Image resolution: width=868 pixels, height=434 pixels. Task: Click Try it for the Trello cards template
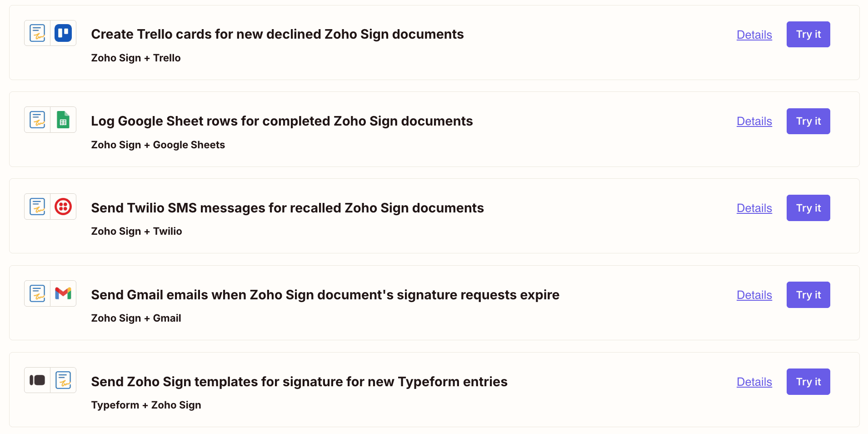pos(808,34)
